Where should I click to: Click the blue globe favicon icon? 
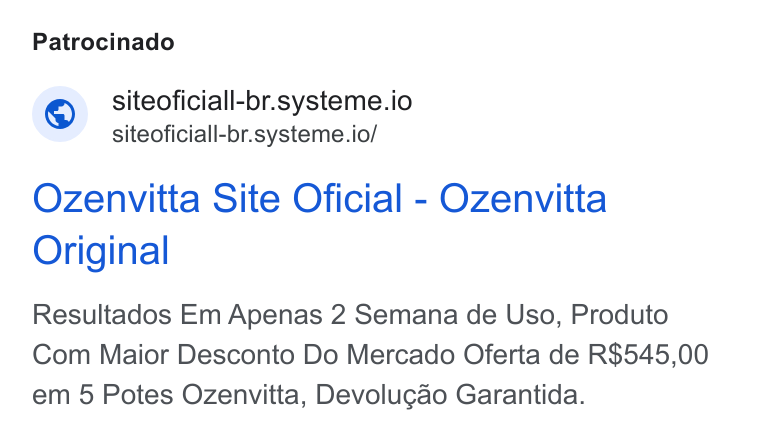pyautogui.click(x=60, y=114)
